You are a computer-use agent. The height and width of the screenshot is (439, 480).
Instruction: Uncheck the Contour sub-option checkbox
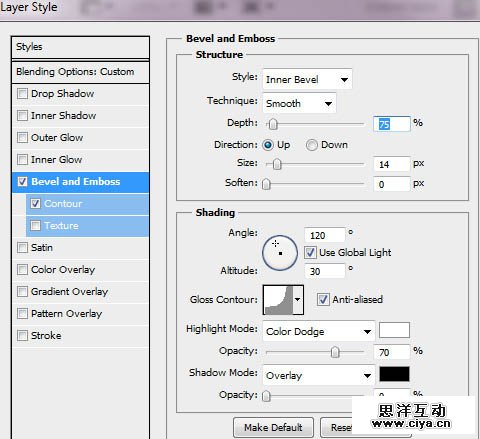(x=35, y=203)
